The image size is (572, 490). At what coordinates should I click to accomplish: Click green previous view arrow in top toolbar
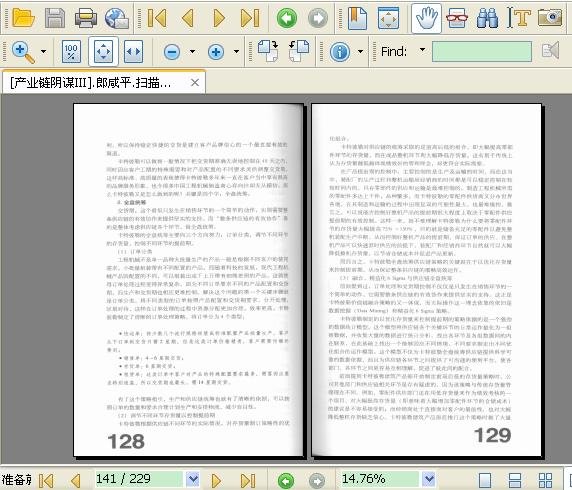pyautogui.click(x=287, y=18)
